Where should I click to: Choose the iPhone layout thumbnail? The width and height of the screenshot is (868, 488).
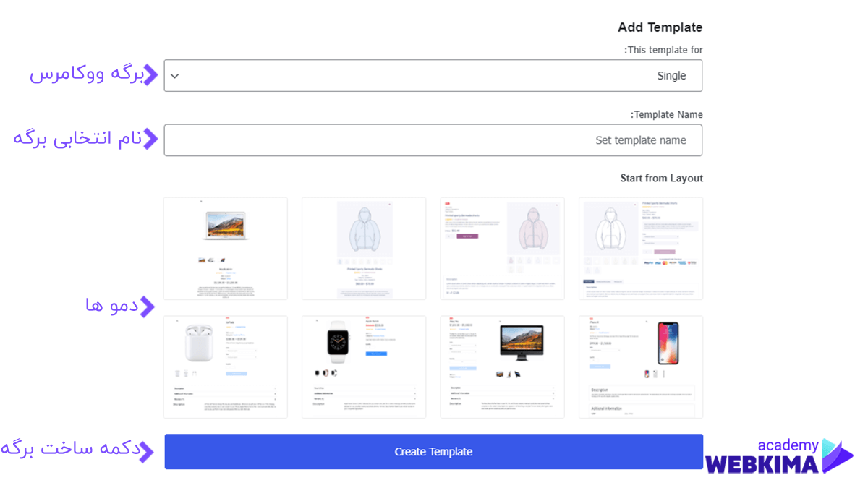[x=641, y=367]
